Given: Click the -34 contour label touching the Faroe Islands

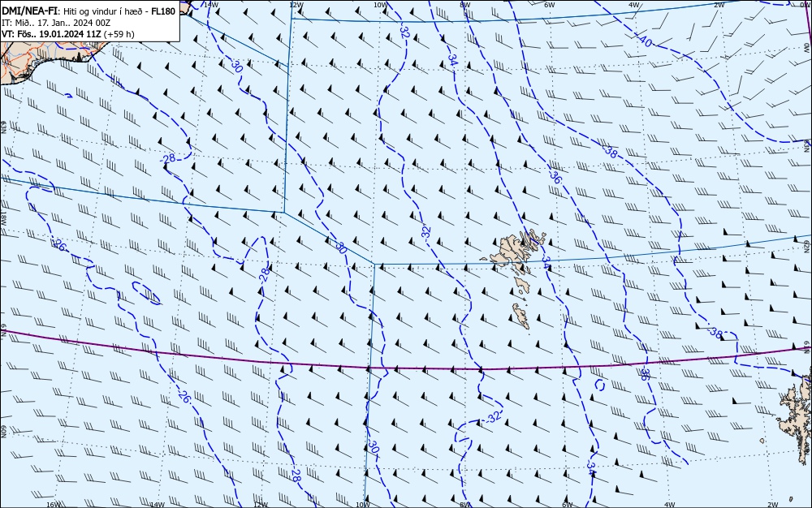Looking at the screenshot, I should [x=546, y=262].
